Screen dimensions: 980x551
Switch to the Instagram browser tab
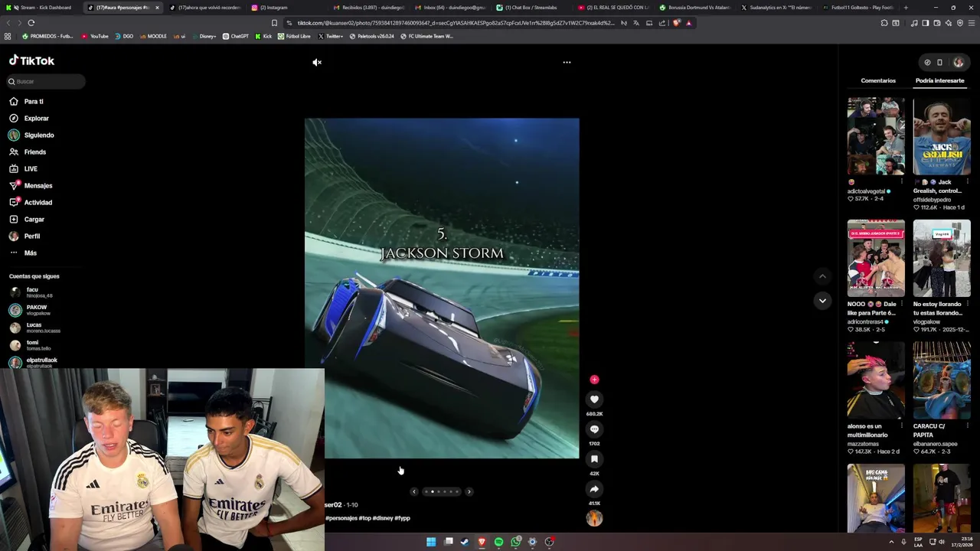point(273,8)
